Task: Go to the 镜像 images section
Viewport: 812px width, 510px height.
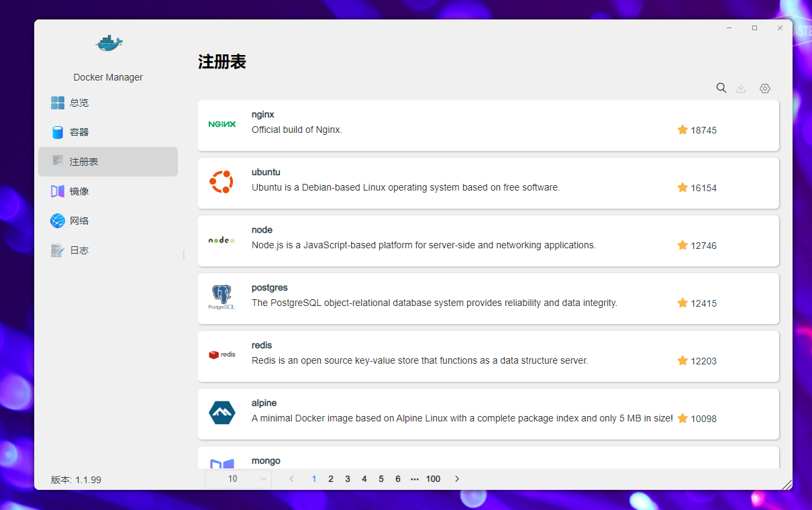Action: (108, 191)
